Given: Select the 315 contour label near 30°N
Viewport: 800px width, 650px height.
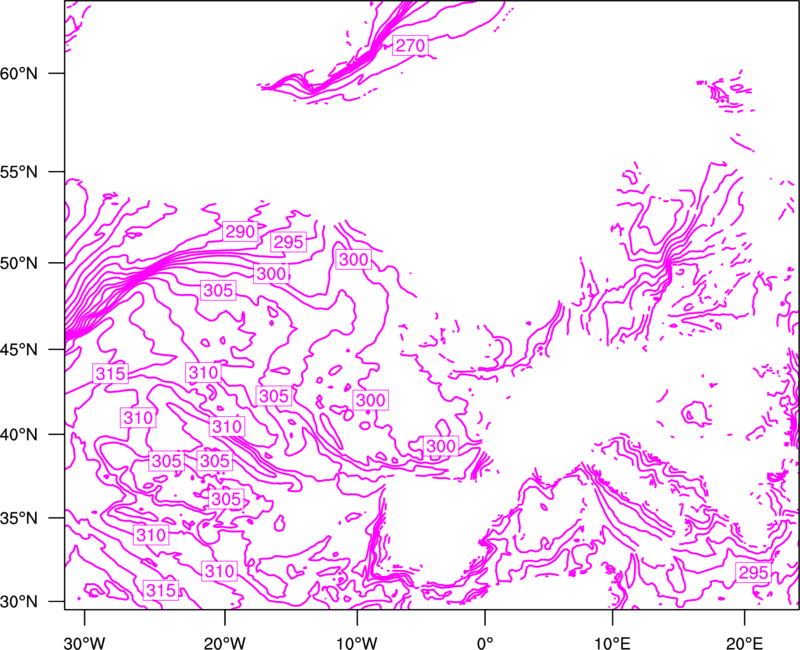Looking at the screenshot, I should pos(161,590).
